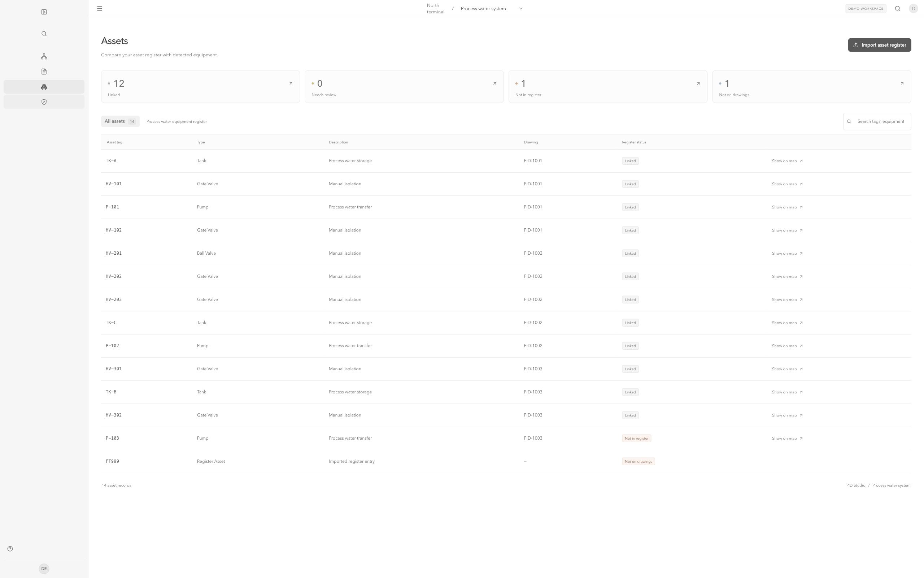Open the help question mark icon
924x578 pixels.
point(10,549)
